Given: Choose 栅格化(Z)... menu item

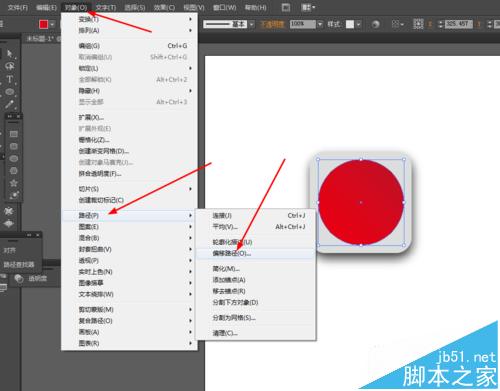Looking at the screenshot, I should pos(129,140).
